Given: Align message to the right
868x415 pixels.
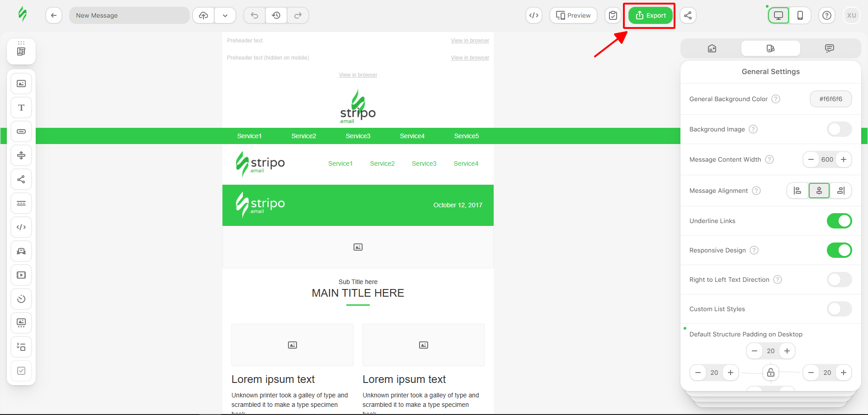Looking at the screenshot, I should [841, 191].
